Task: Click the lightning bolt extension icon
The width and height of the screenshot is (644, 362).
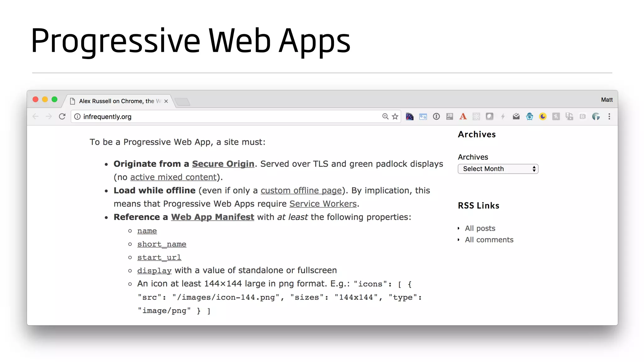Action: click(503, 117)
